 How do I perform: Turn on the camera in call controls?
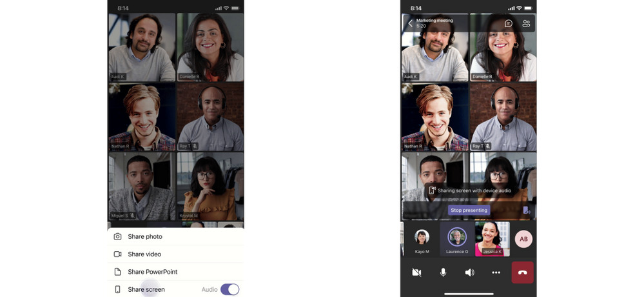coord(416,272)
